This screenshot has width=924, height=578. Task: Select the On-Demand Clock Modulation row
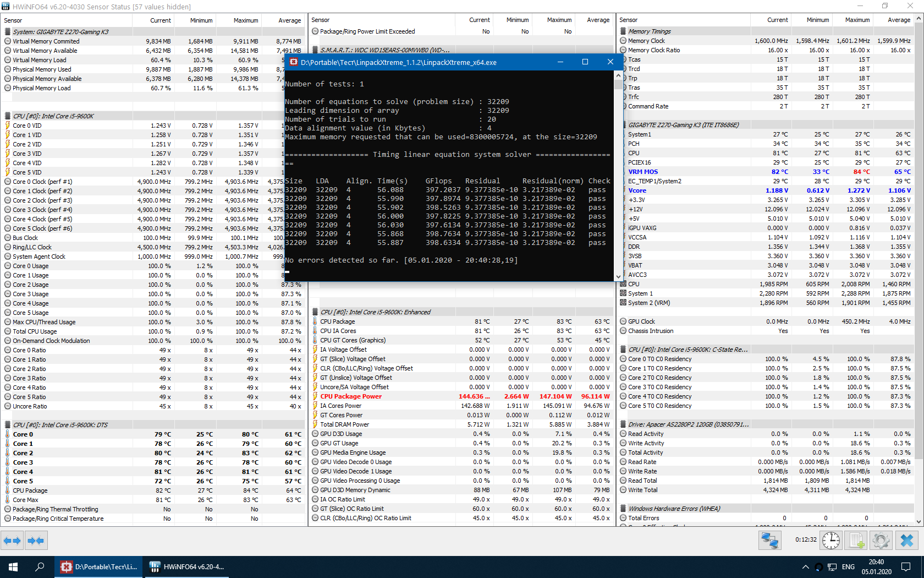click(153, 341)
